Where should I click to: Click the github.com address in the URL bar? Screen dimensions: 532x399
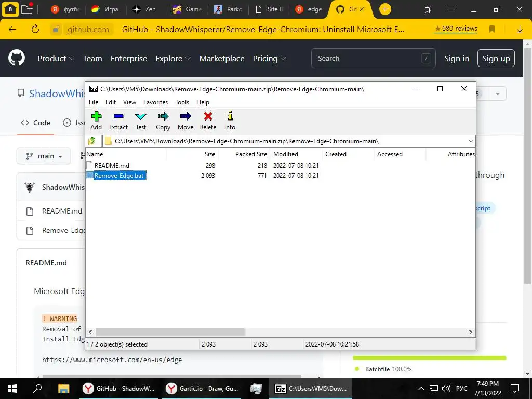tap(88, 29)
